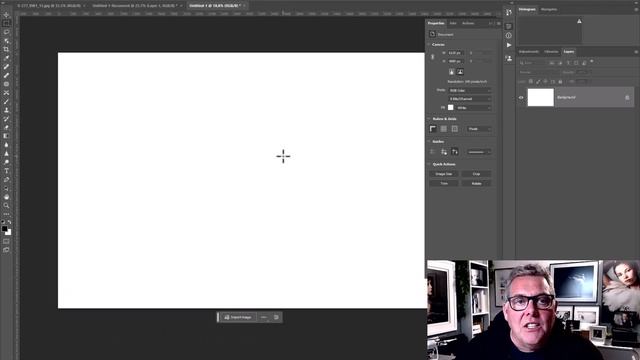Toggle guides icon in Rulers & Grids
The height and width of the screenshot is (360, 640).
[455, 129]
